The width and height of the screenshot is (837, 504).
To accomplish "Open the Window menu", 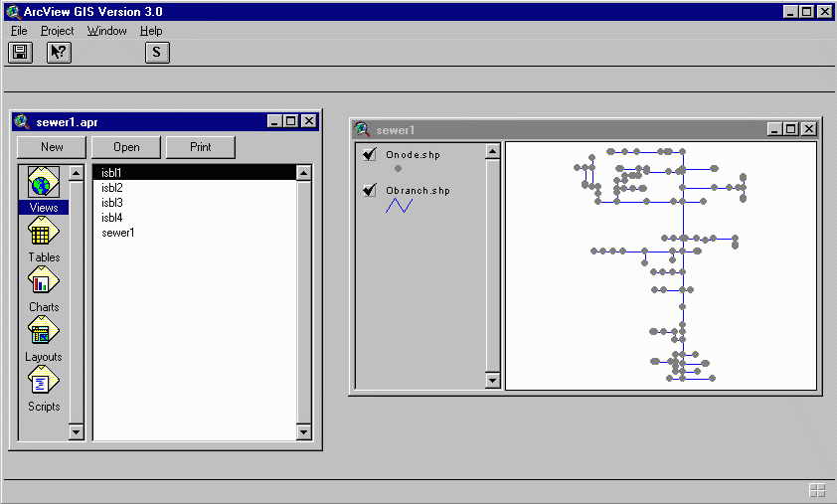I will point(106,31).
